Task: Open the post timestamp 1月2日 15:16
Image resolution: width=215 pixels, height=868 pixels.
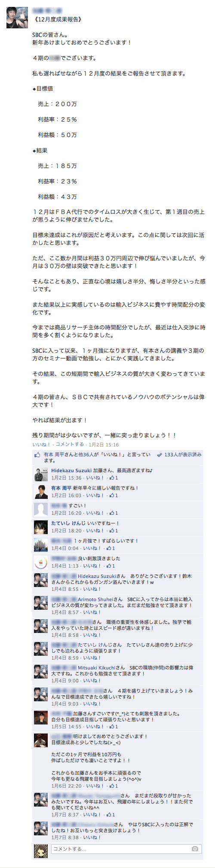Action: coord(104,445)
